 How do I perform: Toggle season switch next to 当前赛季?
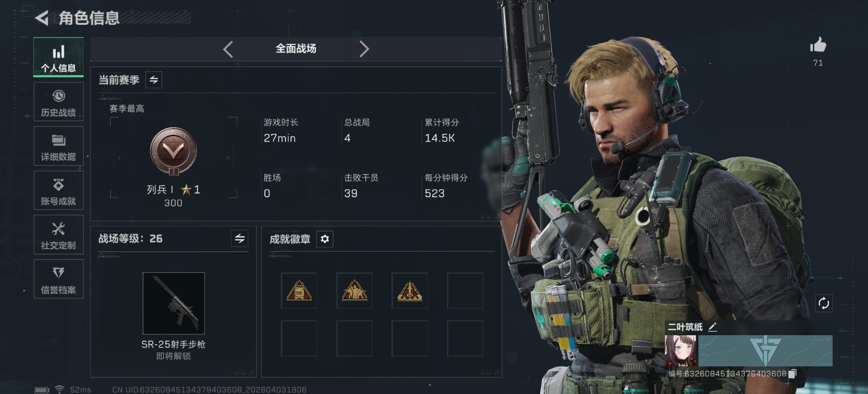coord(154,80)
